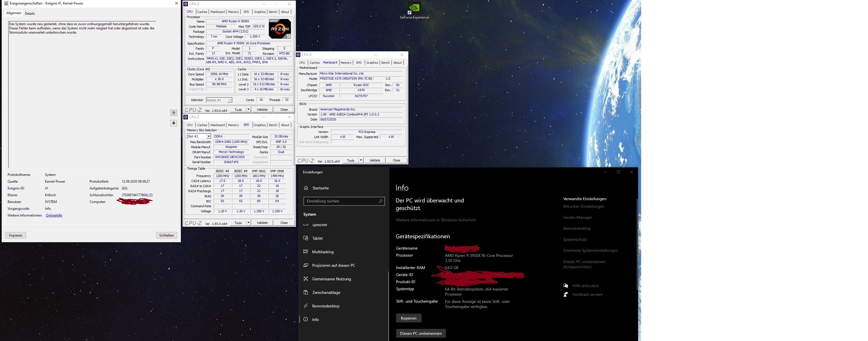868x341 pixels.
Task: Open Remotedesktop sidebar item
Action: coord(325,306)
